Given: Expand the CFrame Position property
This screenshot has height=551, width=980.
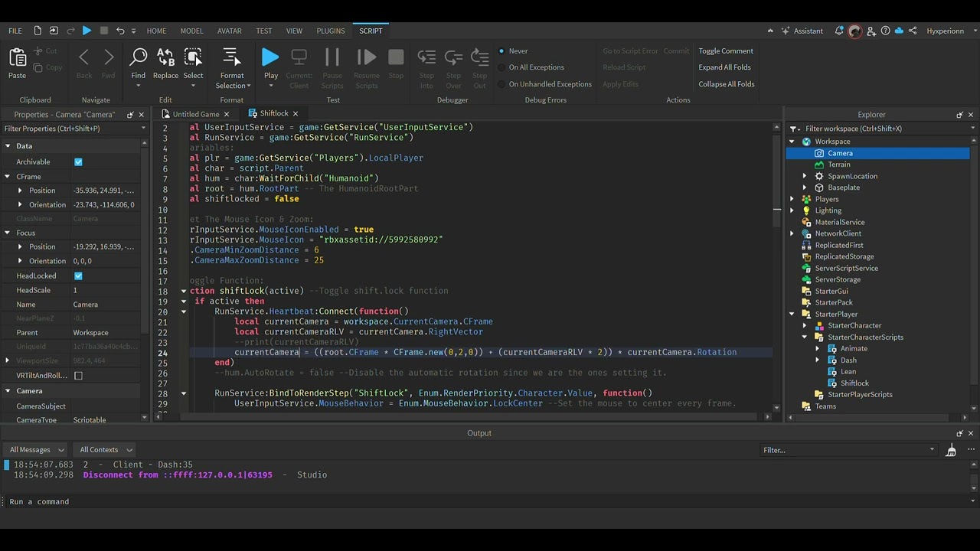Looking at the screenshot, I should (20, 191).
